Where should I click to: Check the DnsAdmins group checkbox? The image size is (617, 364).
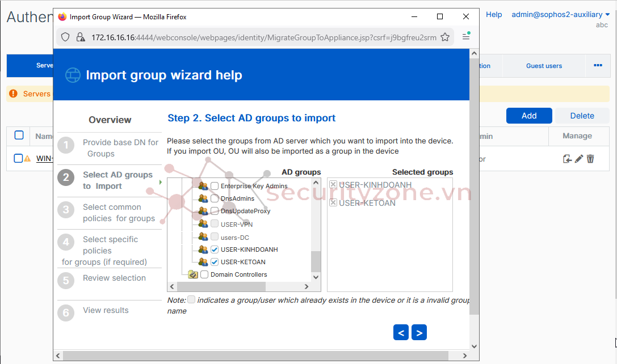(215, 198)
